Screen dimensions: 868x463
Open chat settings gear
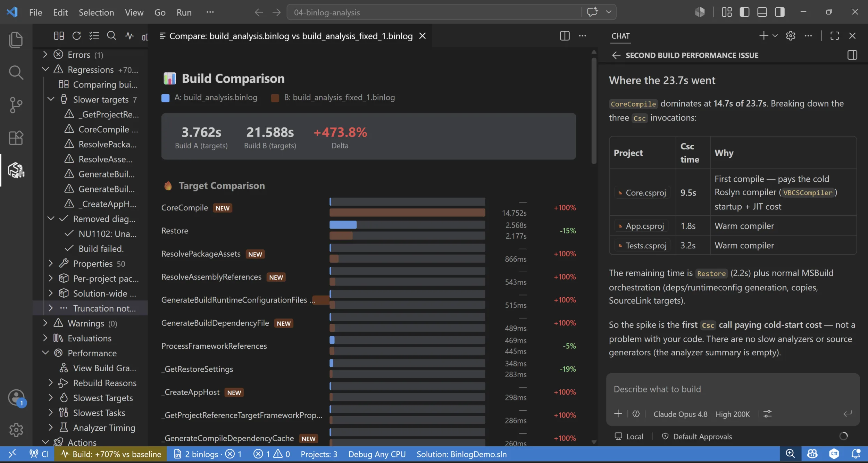[x=791, y=36]
